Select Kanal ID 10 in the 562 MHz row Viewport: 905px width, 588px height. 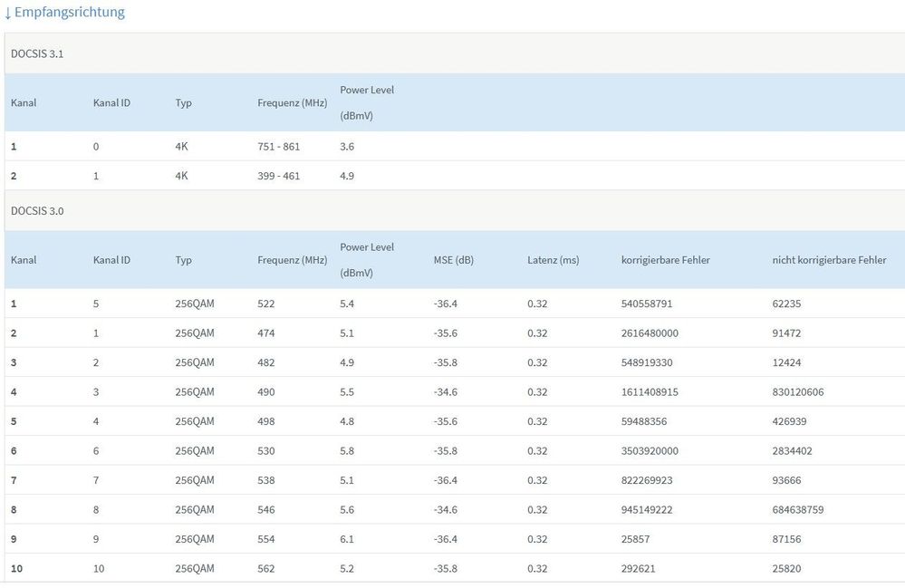(x=99, y=568)
